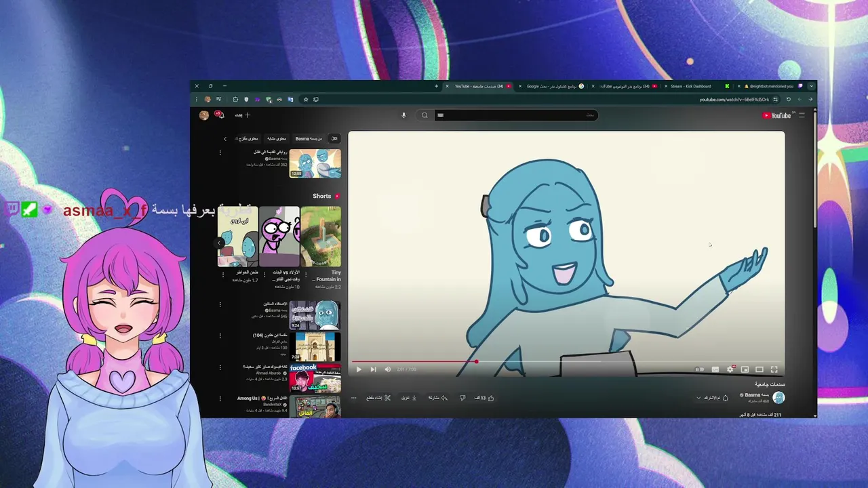The image size is (868, 488).
Task: Open the pink character short thumbnail
Action: coord(279,237)
